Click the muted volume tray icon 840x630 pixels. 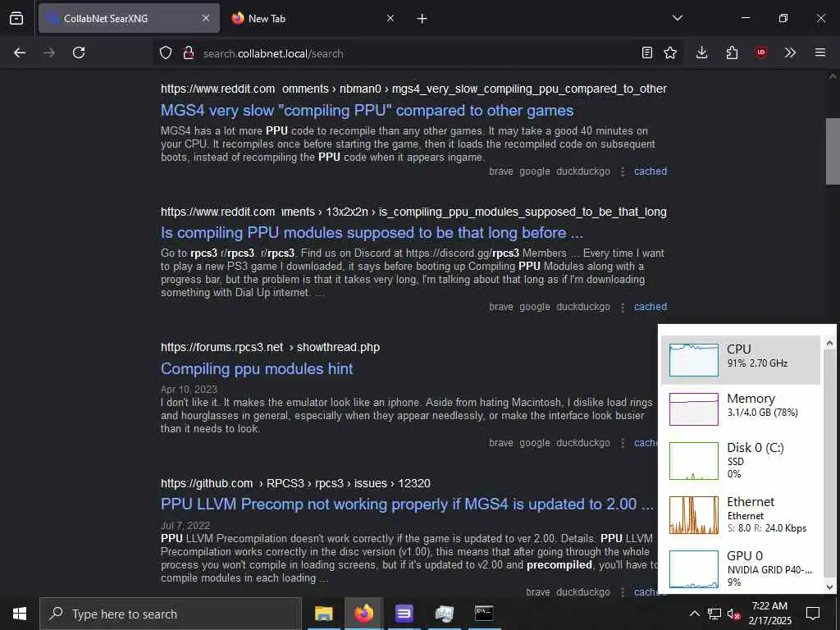[x=734, y=614]
